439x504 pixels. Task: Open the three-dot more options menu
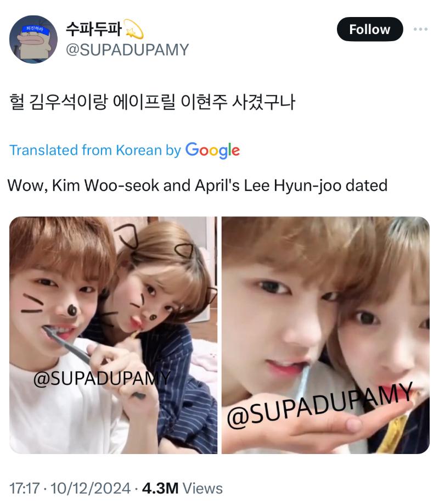[x=420, y=29]
